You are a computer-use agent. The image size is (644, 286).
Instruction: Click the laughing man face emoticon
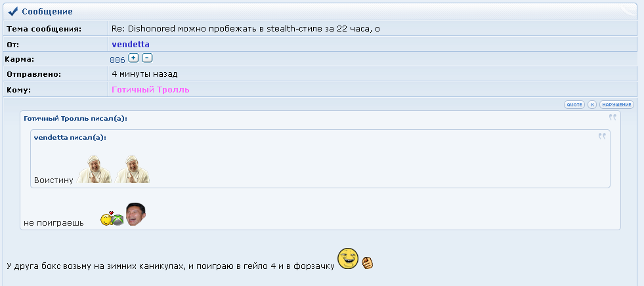click(x=135, y=214)
